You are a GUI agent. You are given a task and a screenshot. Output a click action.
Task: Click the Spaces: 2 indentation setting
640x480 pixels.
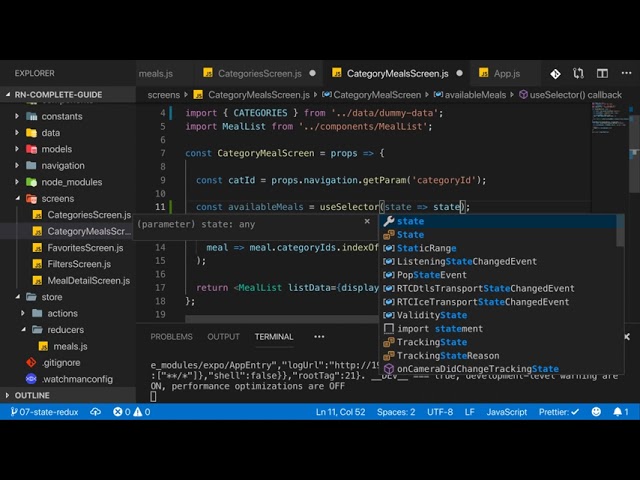[396, 412]
